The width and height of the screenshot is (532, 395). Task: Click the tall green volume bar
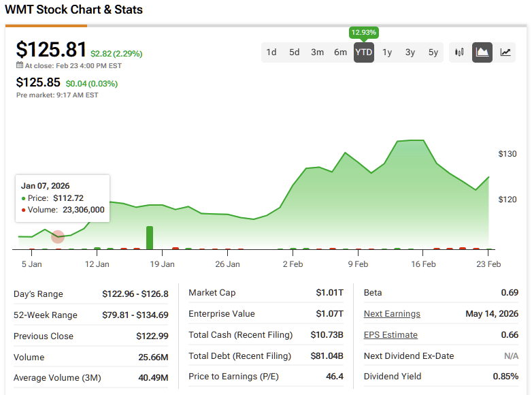[x=150, y=238]
